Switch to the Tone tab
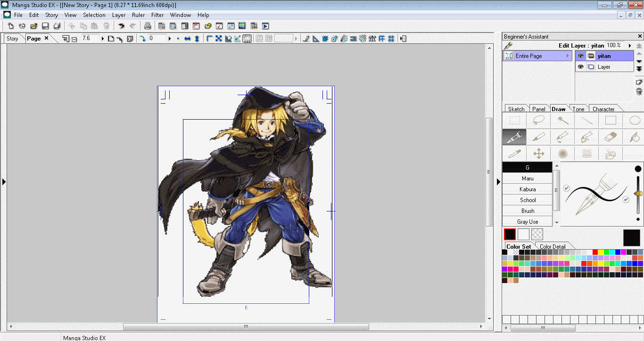 tap(578, 108)
